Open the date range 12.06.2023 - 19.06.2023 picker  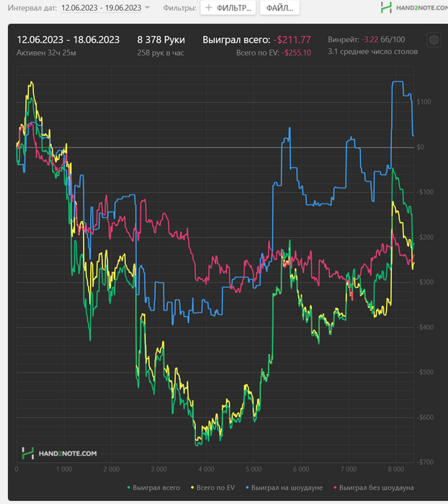click(102, 8)
